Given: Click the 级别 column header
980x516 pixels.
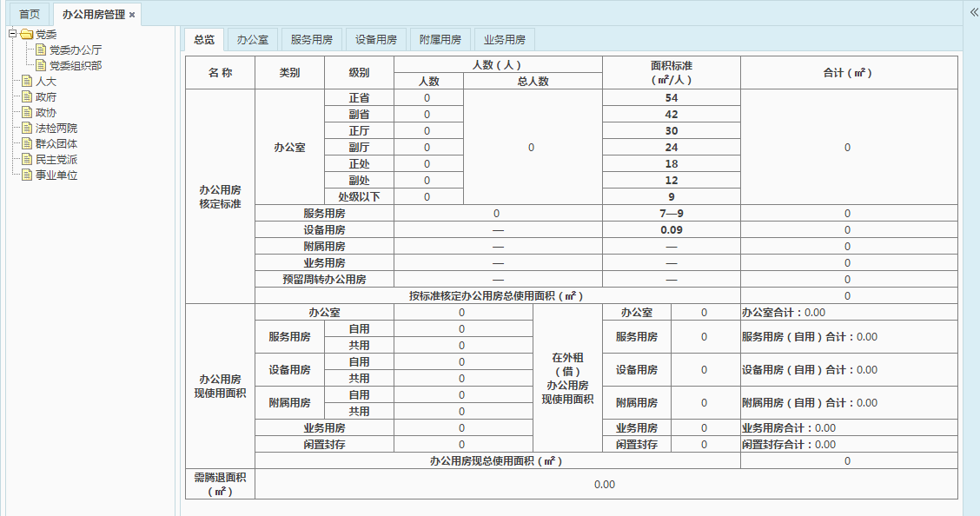Looking at the screenshot, I should 359,72.
